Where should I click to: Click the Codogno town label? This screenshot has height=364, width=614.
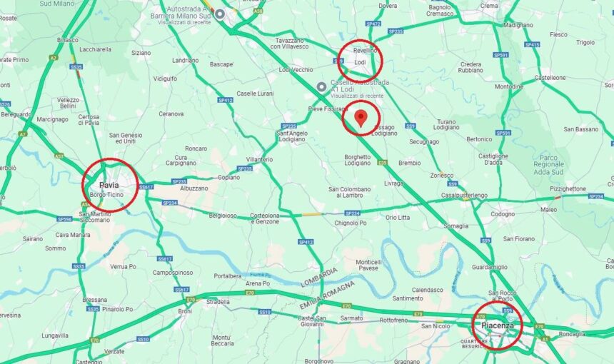click(503, 214)
